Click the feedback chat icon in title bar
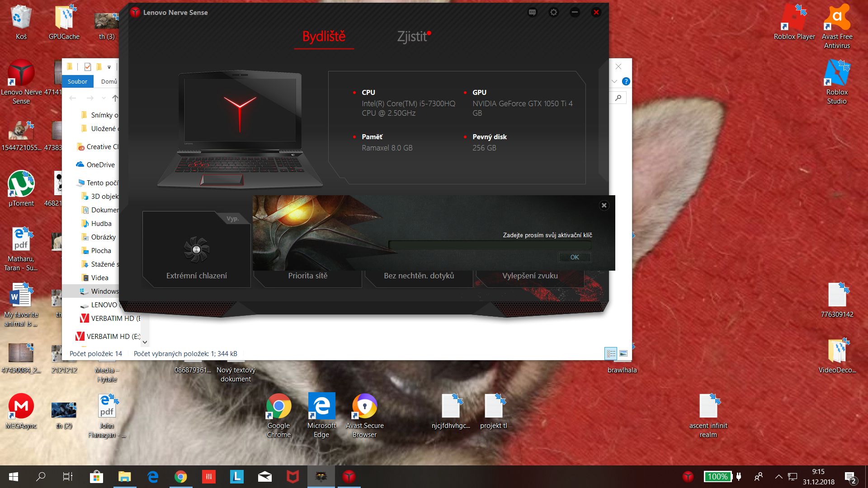The image size is (868, 488). [x=532, y=13]
